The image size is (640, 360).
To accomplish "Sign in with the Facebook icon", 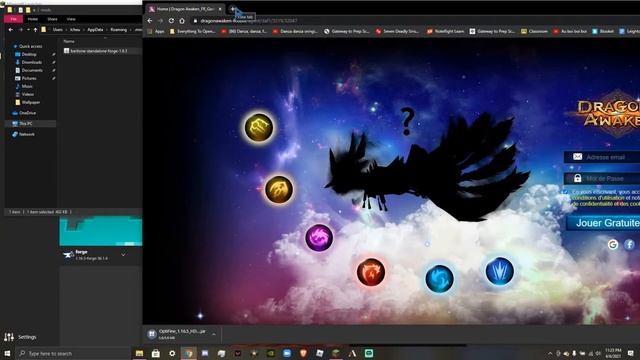I will pos(629,244).
